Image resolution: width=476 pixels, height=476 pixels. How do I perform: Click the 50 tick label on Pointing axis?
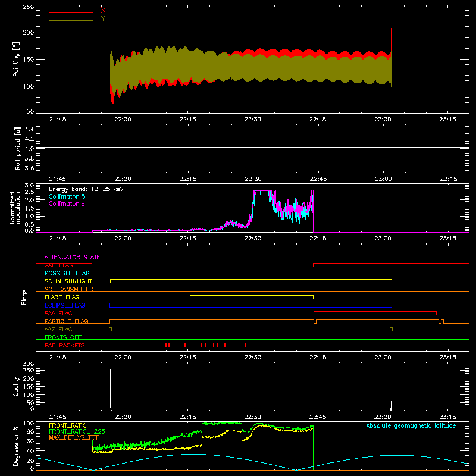[30, 111]
